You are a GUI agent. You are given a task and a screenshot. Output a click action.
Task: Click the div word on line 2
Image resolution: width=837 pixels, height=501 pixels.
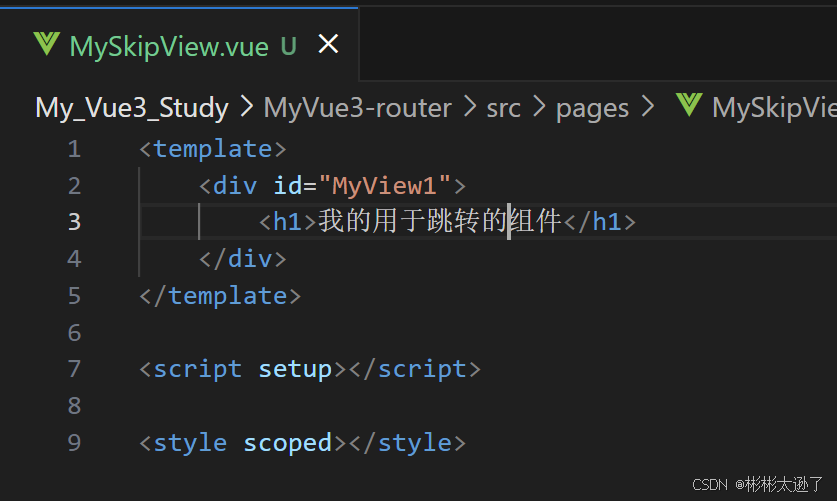tap(235, 186)
